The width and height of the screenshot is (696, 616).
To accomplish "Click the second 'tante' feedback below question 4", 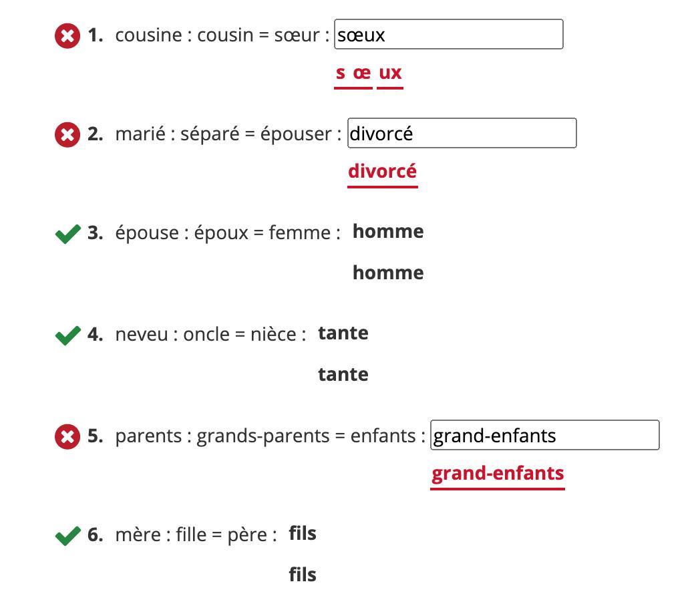I will point(343,374).
